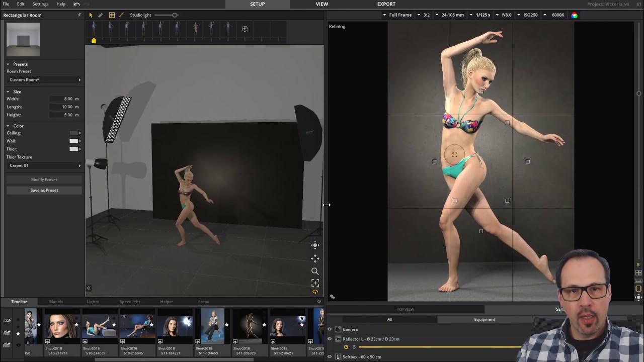Open the 3:2 aspect ratio dropdown
The image size is (644, 362).
(x=424, y=15)
